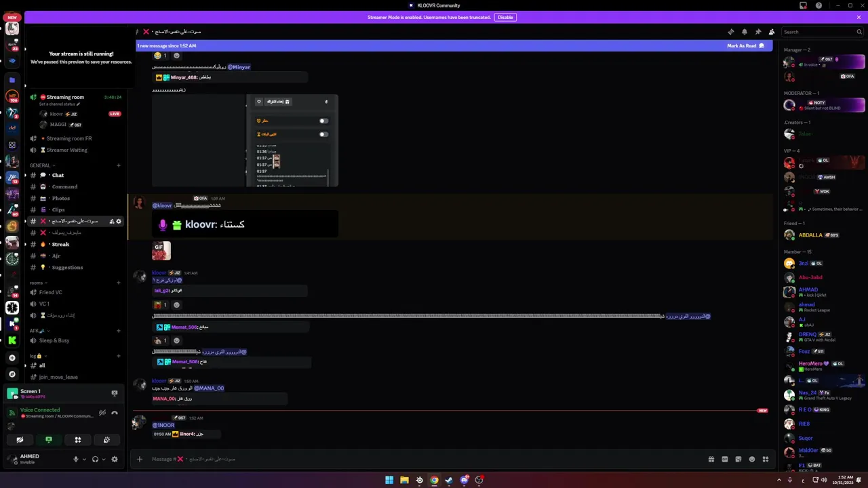Open the Activities button in voice panel
This screenshot has height=488, width=868.
(78, 440)
